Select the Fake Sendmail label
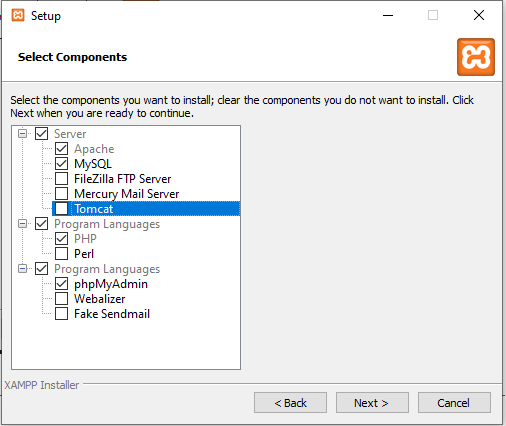 [112, 314]
